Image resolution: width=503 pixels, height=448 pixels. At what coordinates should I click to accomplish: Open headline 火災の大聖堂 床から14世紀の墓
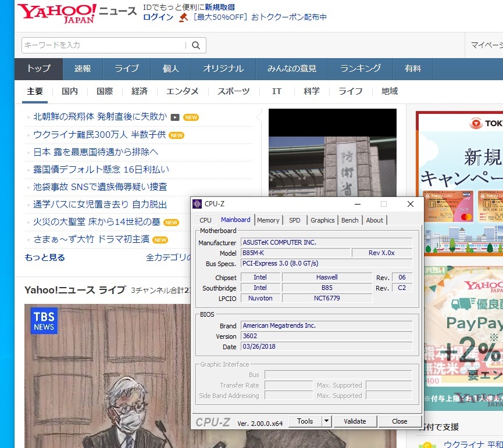(97, 222)
